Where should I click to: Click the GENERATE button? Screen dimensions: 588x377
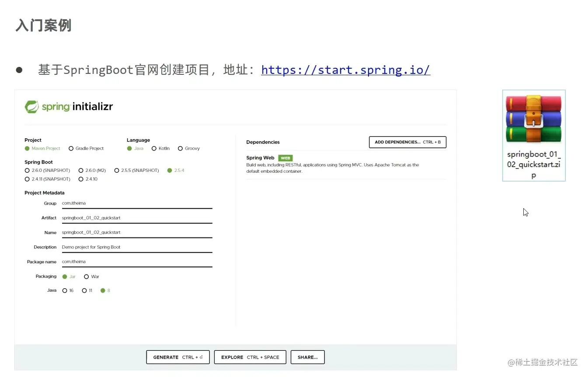[x=177, y=357]
